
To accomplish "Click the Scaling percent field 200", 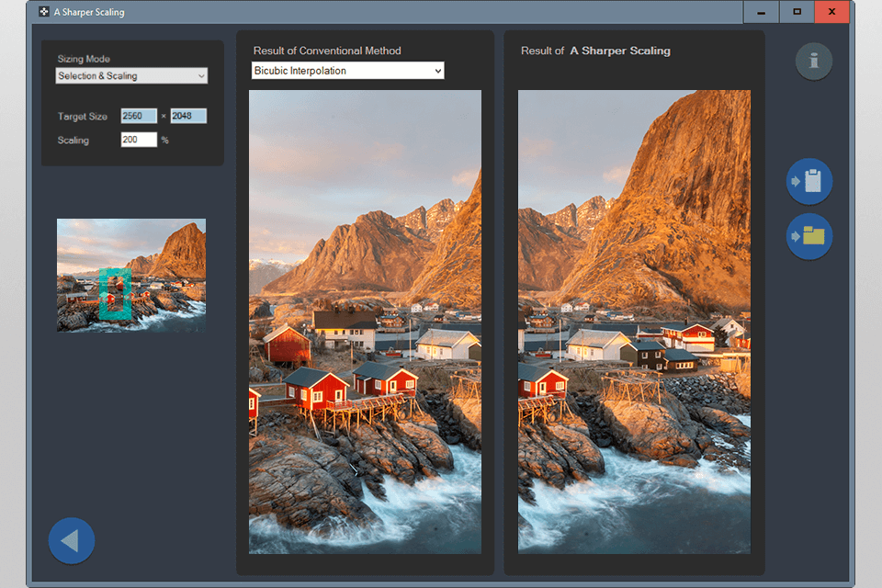I will (x=139, y=140).
